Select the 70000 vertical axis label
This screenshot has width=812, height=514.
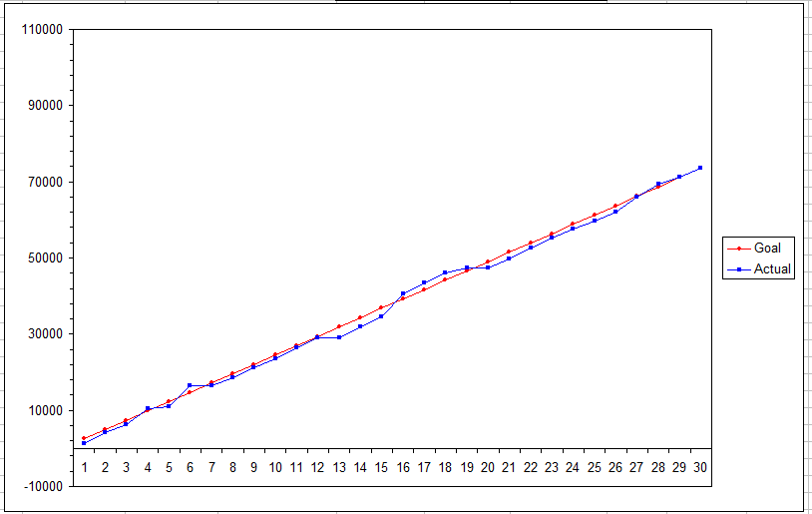pos(44,183)
